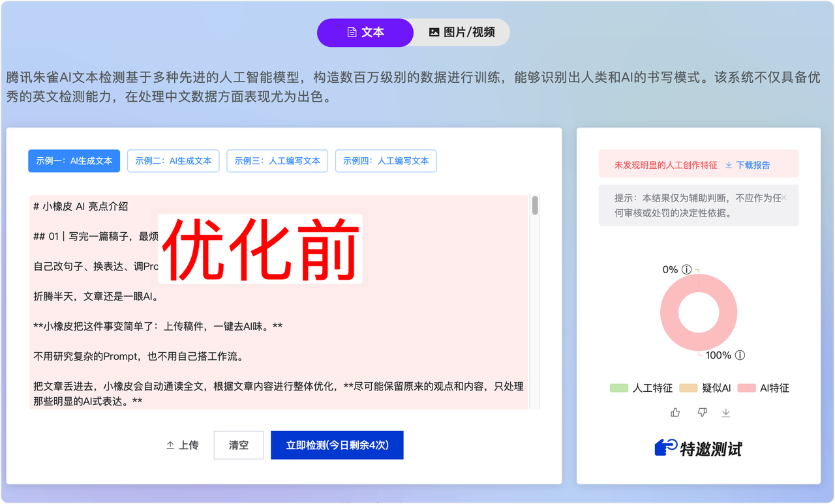Click the '提示：本结果仅为辅助判断' notice text

pos(697,205)
